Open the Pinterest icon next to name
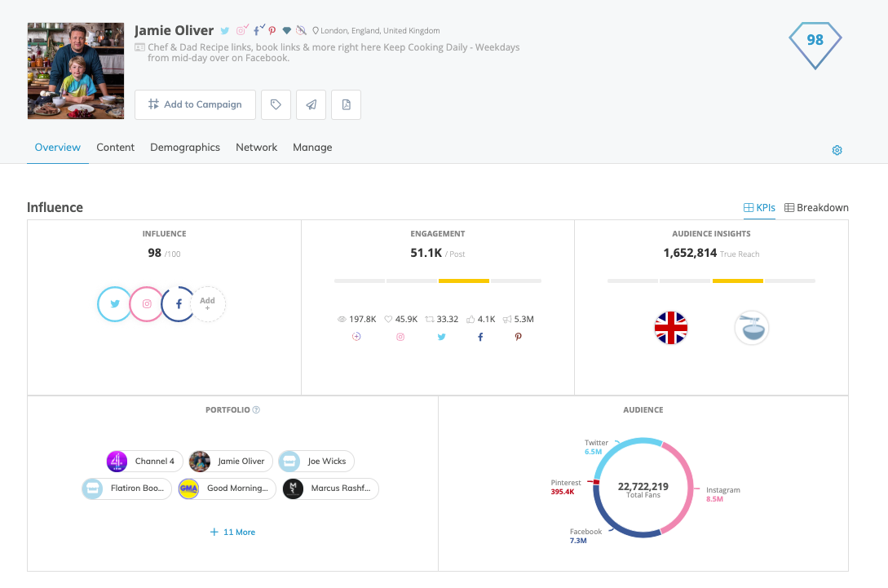Viewport: 888px width, 588px height. click(272, 31)
